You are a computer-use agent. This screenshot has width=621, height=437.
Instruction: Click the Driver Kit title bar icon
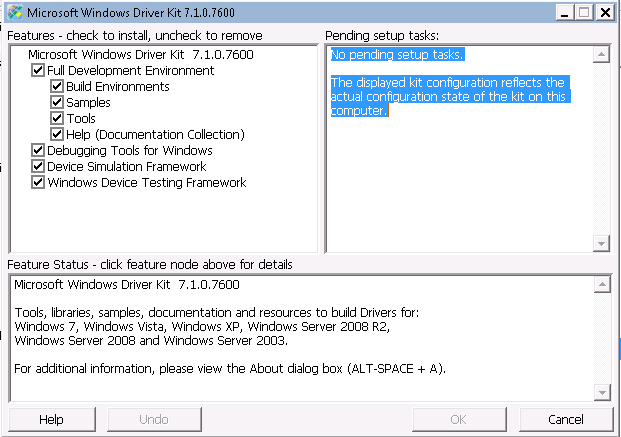tap(13, 12)
